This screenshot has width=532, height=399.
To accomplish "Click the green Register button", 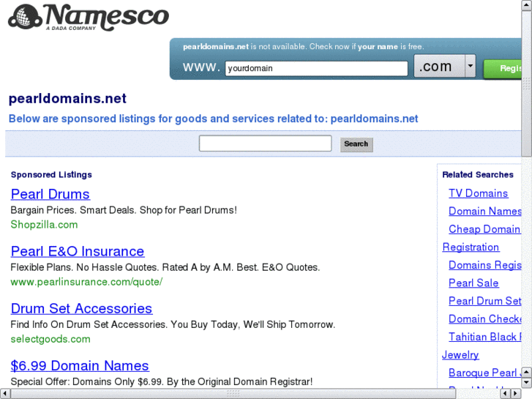I will point(503,69).
